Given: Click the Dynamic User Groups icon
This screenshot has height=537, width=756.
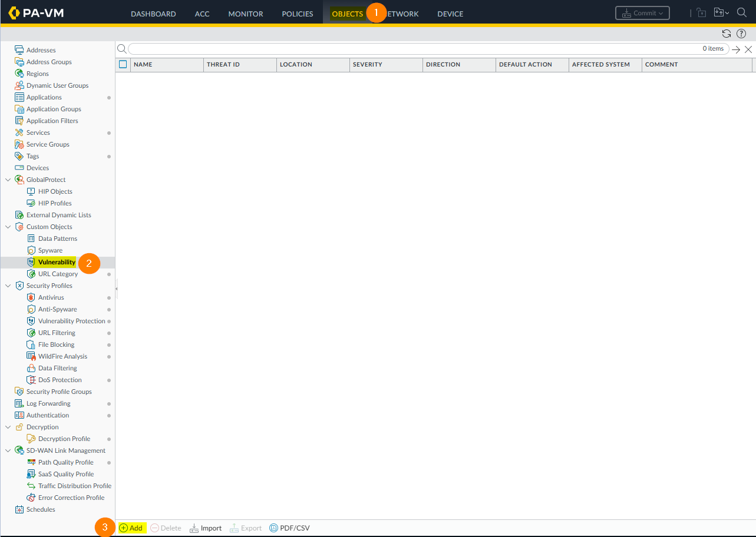Looking at the screenshot, I should 19,85.
